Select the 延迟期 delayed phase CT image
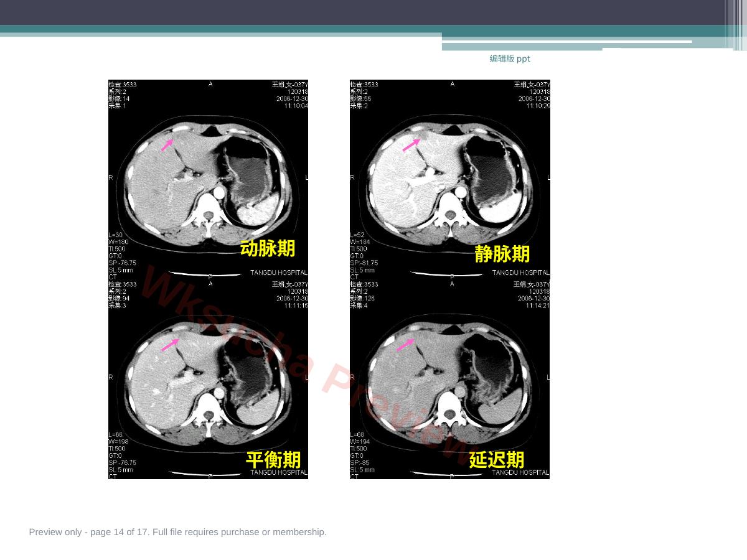The width and height of the screenshot is (747, 560). click(x=450, y=379)
